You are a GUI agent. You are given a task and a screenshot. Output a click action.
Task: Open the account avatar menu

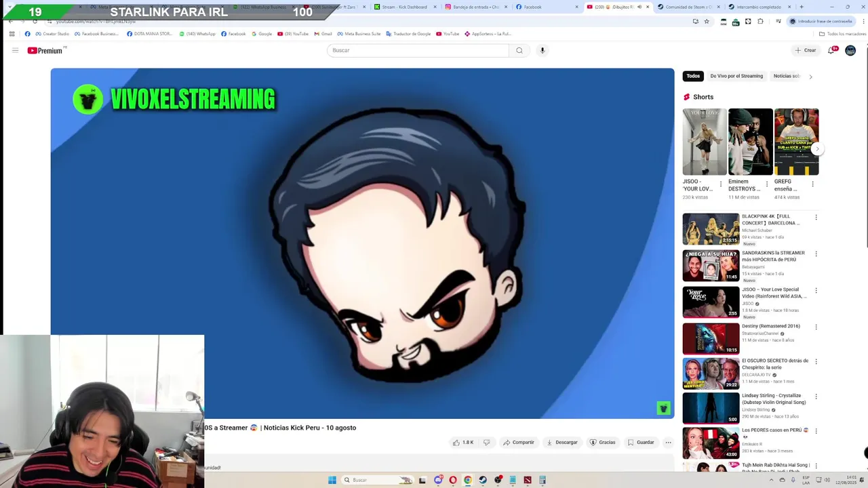point(850,50)
